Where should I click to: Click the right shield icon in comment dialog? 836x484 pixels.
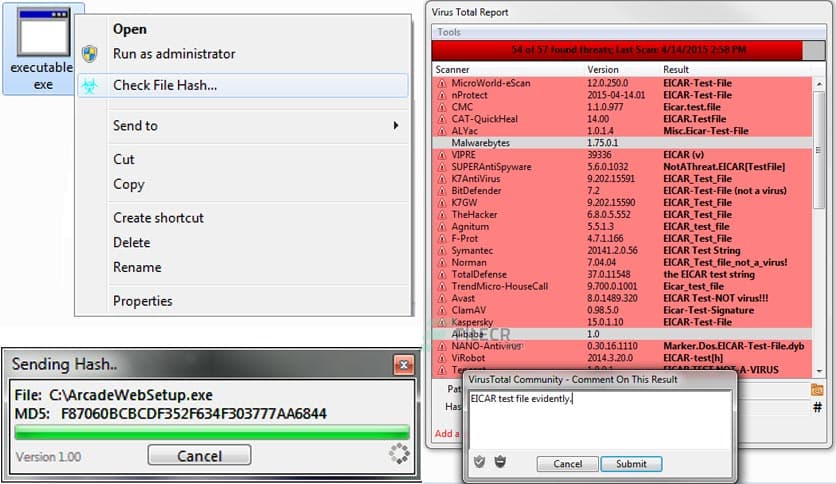click(x=499, y=462)
